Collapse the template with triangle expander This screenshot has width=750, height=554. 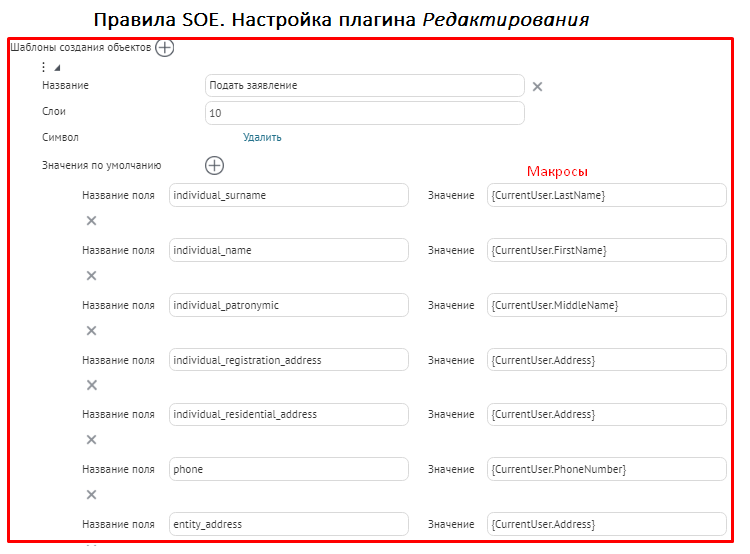pos(57,68)
